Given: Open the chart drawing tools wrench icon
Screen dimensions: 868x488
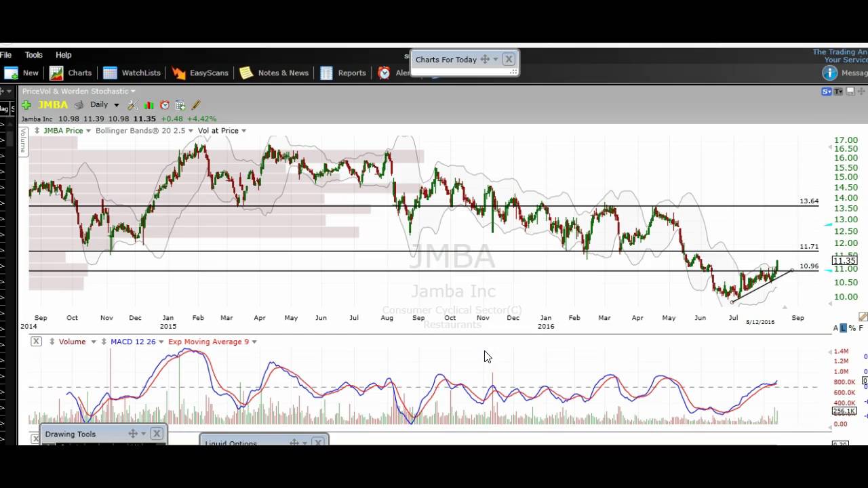Looking at the screenshot, I should [133, 105].
